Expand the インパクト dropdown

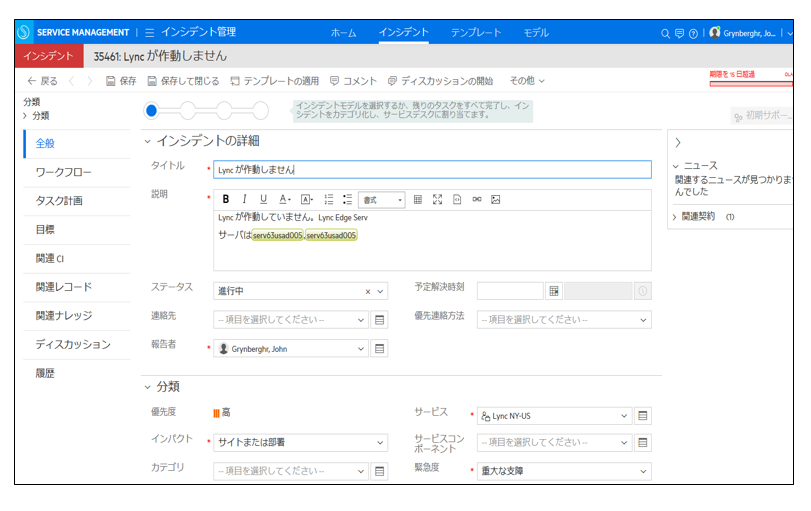click(380, 442)
